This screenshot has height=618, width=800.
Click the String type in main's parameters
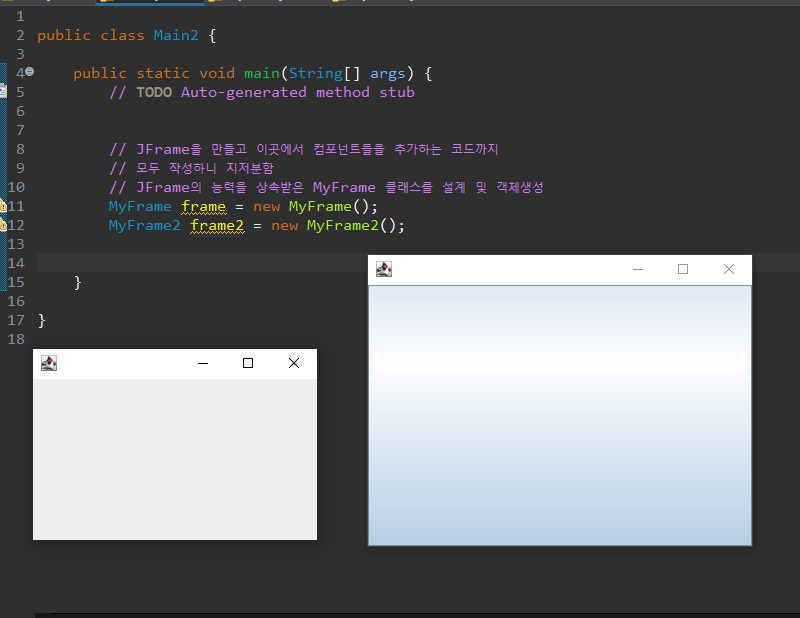316,73
